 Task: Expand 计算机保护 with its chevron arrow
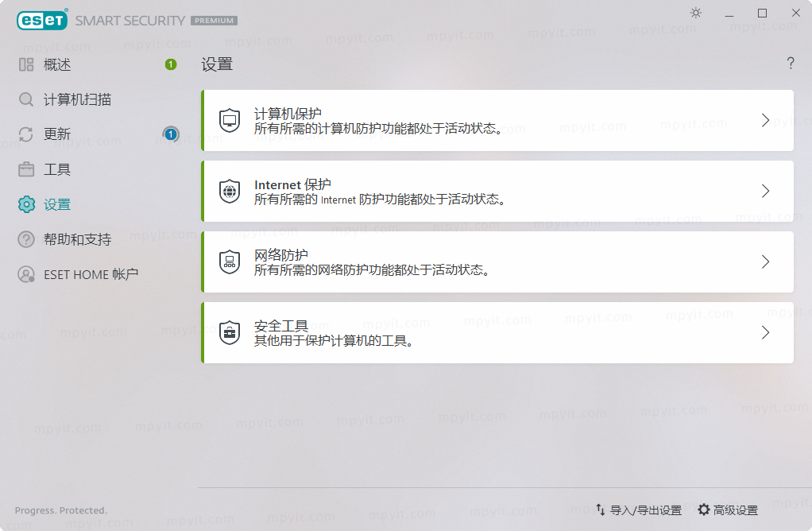tap(765, 120)
